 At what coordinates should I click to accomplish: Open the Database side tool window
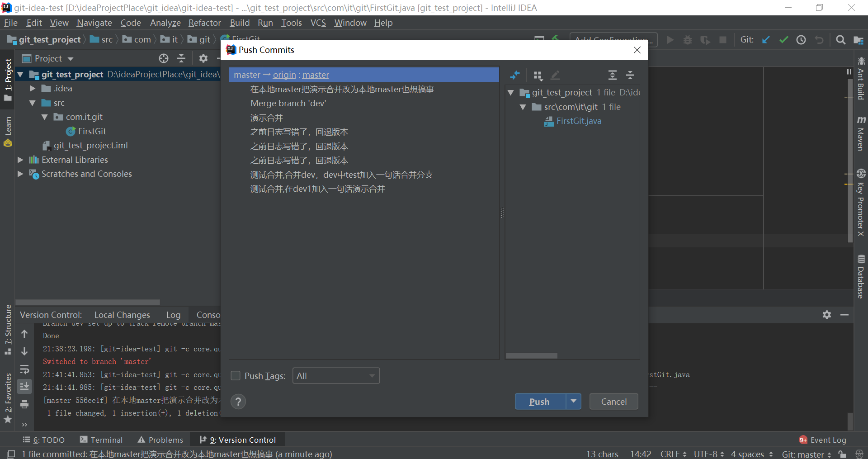[x=861, y=276]
